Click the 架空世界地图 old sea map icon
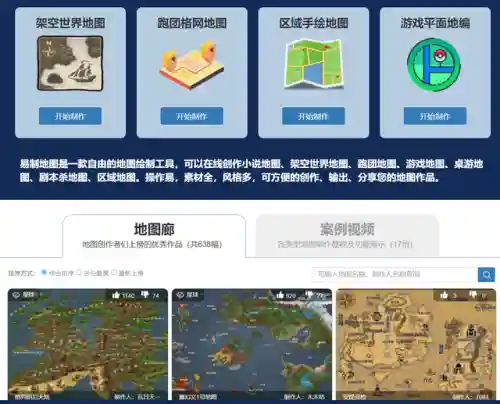Viewport: 500px width, 404px height. (70, 63)
